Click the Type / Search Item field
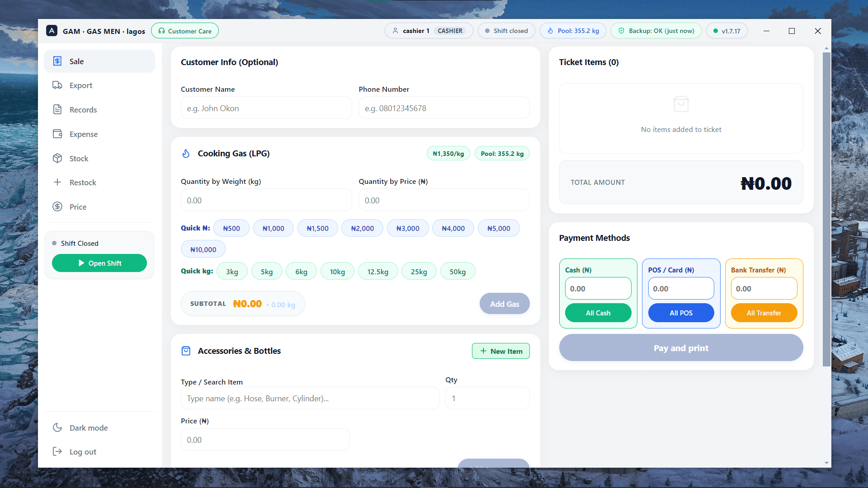 coord(310,398)
